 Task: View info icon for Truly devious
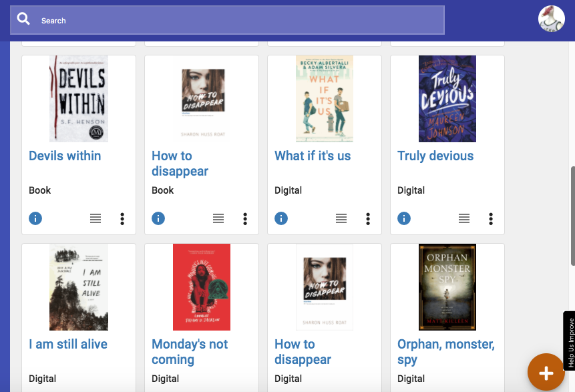pos(404,218)
